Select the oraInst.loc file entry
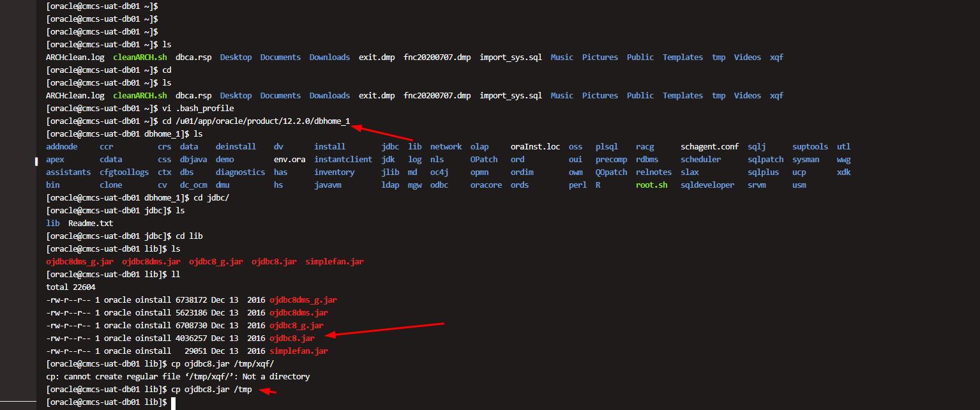This screenshot has width=980, height=410. [534, 146]
